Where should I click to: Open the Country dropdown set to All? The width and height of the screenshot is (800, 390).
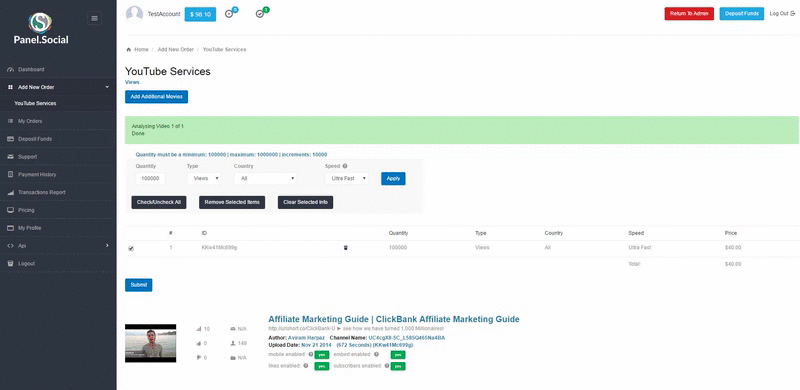(x=265, y=179)
